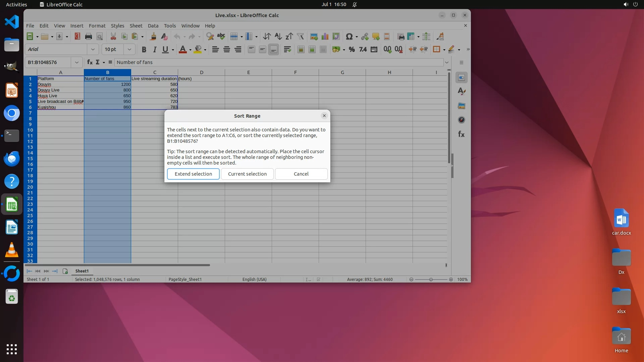Open the Data menu
644x362 pixels.
coord(153,26)
